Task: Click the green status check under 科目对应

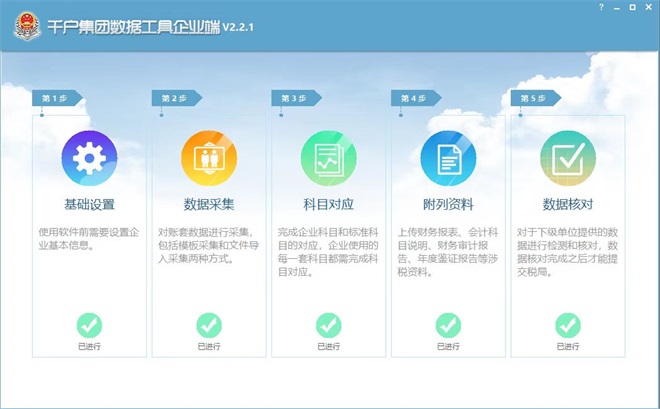Action: tap(329, 325)
